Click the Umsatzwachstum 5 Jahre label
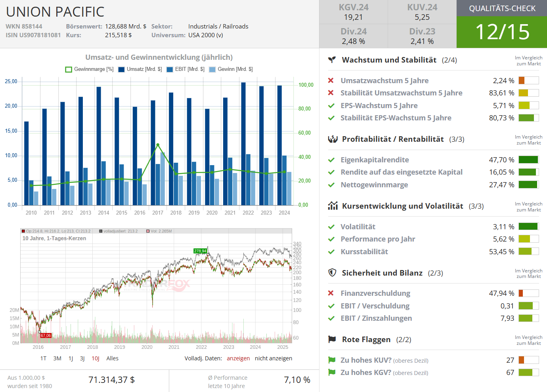Viewport: 547px width, 392px height. (384, 80)
